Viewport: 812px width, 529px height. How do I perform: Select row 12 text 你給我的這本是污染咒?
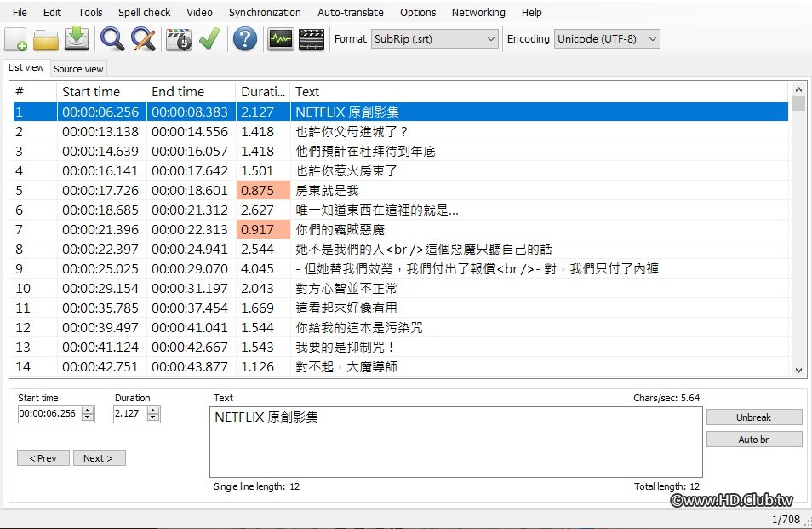click(x=359, y=328)
